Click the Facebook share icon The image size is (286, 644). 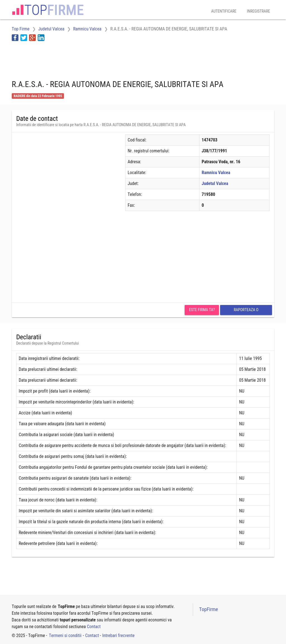pos(15,38)
